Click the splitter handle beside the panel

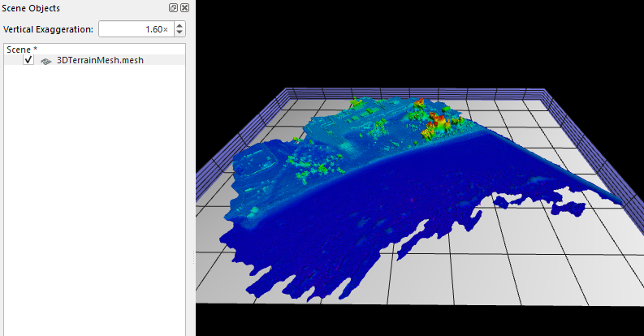click(x=192, y=260)
